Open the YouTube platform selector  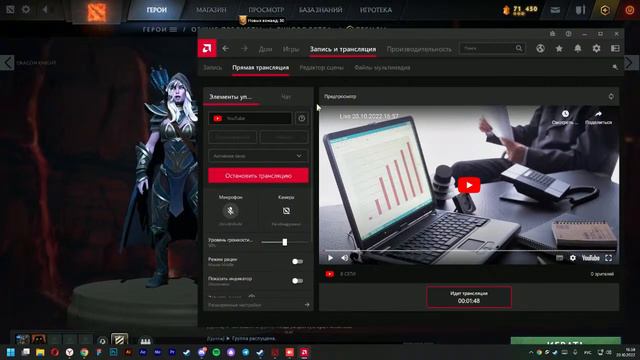pyautogui.click(x=250, y=118)
